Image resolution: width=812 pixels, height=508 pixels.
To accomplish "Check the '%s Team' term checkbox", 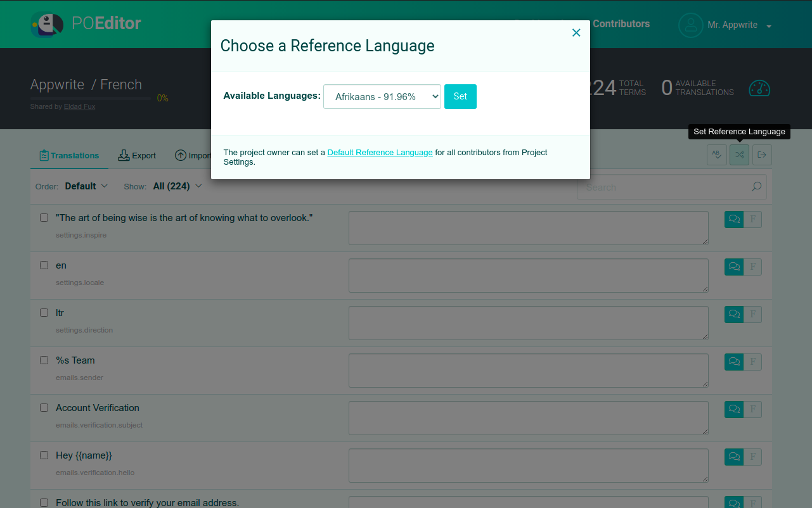I will pyautogui.click(x=44, y=360).
